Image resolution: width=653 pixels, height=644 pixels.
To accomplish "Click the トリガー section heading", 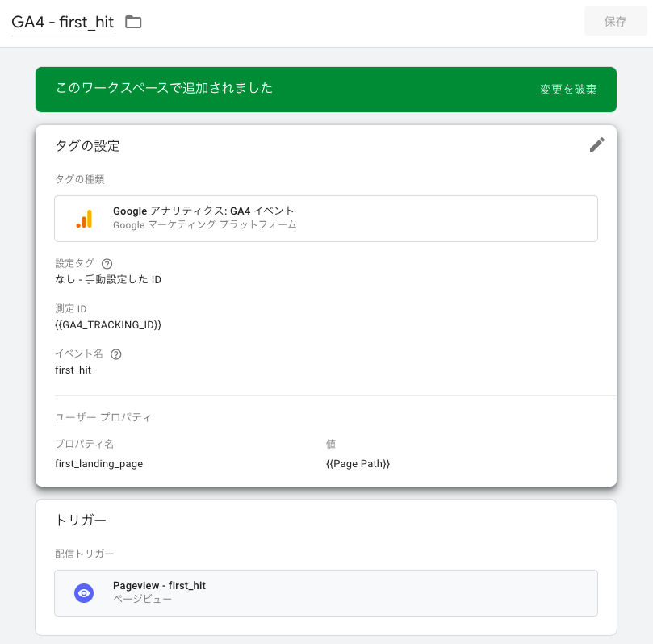I will click(81, 521).
